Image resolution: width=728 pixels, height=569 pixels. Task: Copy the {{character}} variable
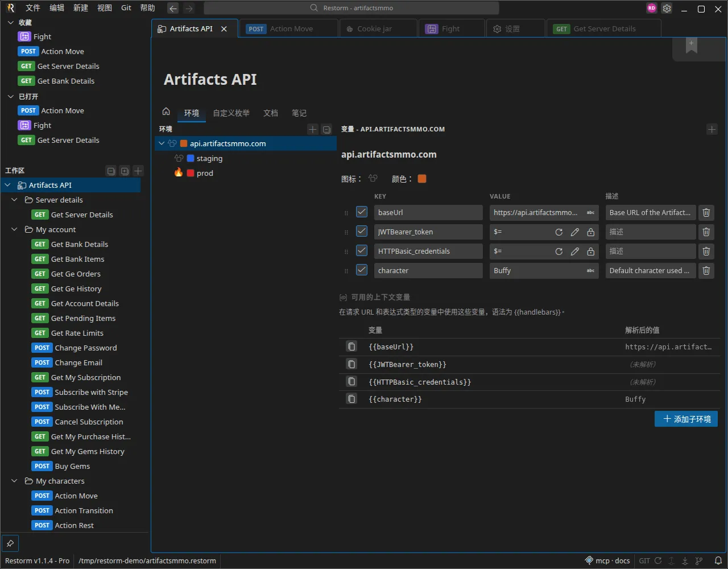pyautogui.click(x=351, y=399)
